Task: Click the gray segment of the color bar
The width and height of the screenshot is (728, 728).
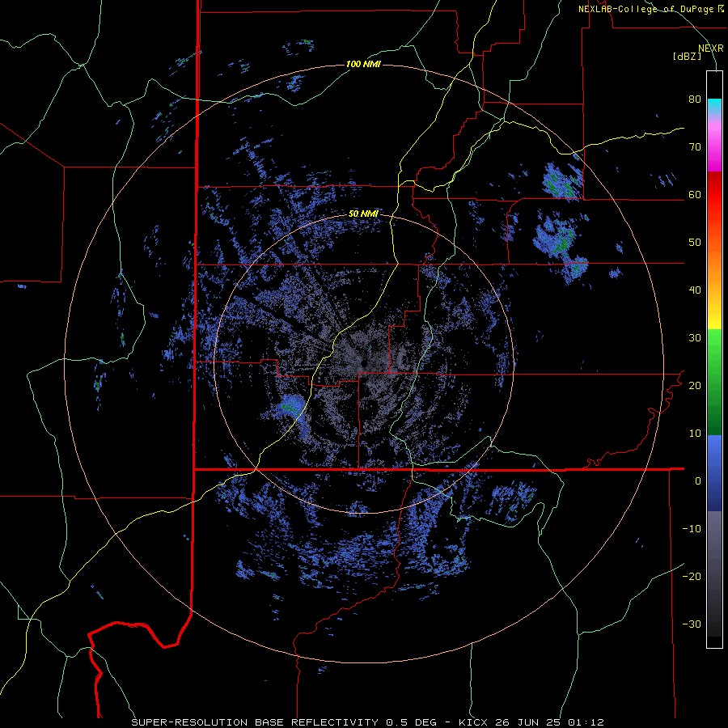Action: (x=714, y=574)
